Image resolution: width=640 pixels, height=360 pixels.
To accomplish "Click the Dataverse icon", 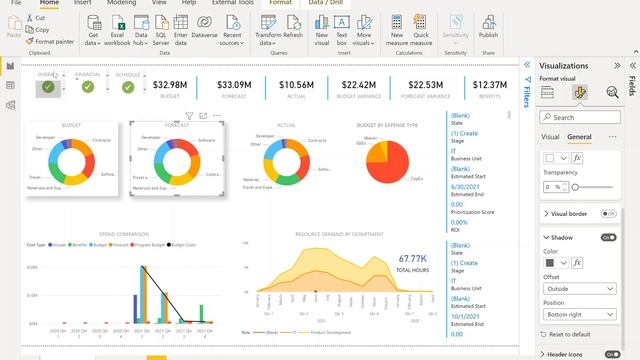I will (204, 27).
